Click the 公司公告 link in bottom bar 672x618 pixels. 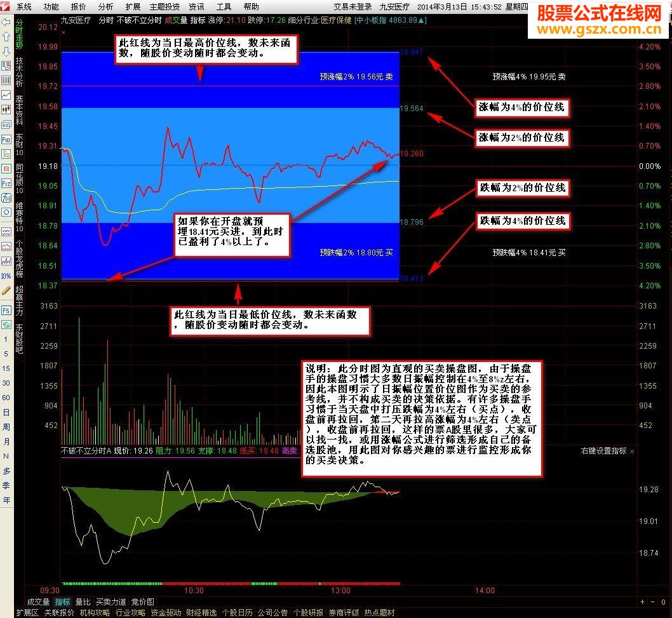pyautogui.click(x=272, y=613)
